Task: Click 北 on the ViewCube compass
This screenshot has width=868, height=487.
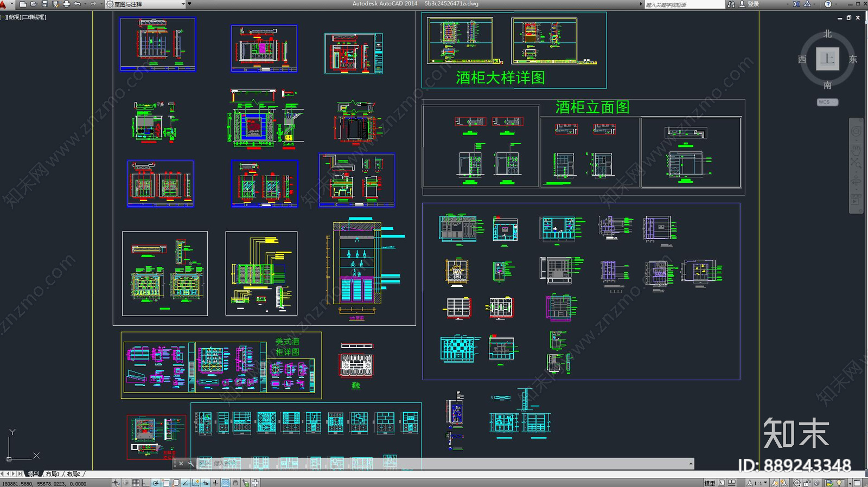Action: [827, 34]
